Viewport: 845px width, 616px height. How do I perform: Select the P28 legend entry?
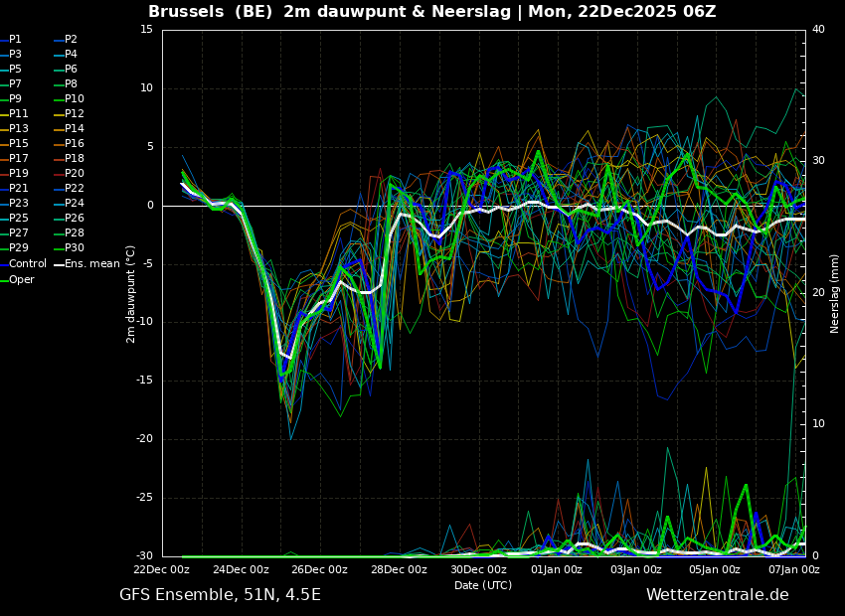point(70,233)
